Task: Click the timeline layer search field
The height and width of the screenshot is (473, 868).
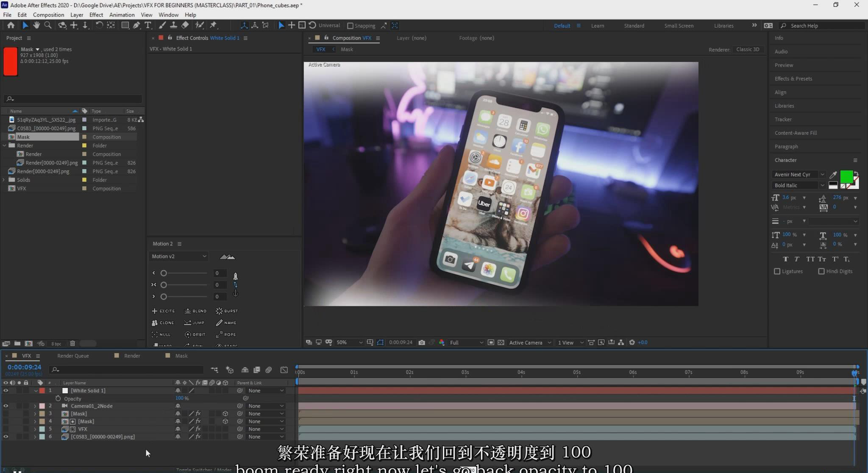Action: click(x=126, y=370)
